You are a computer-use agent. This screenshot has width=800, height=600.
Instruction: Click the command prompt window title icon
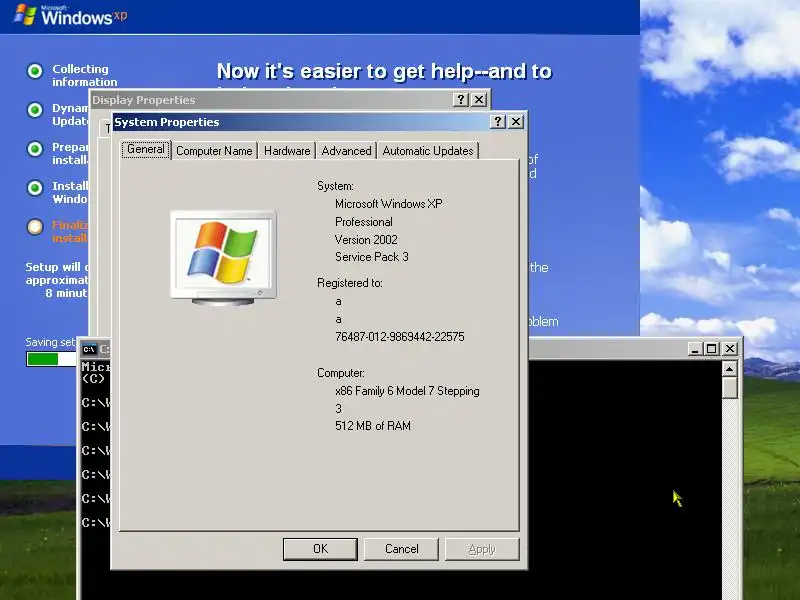point(89,349)
